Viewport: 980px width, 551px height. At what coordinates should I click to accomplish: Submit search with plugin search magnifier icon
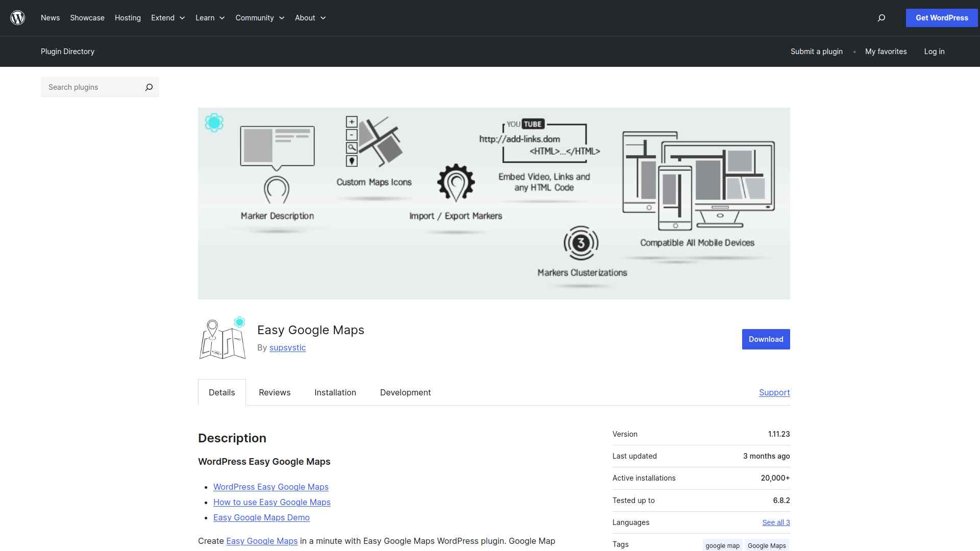pyautogui.click(x=149, y=87)
